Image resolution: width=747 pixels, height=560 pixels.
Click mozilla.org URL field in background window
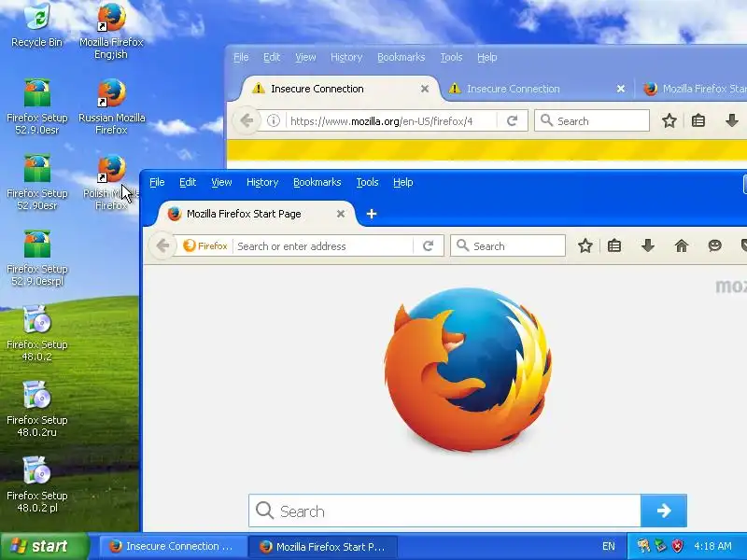[390, 121]
